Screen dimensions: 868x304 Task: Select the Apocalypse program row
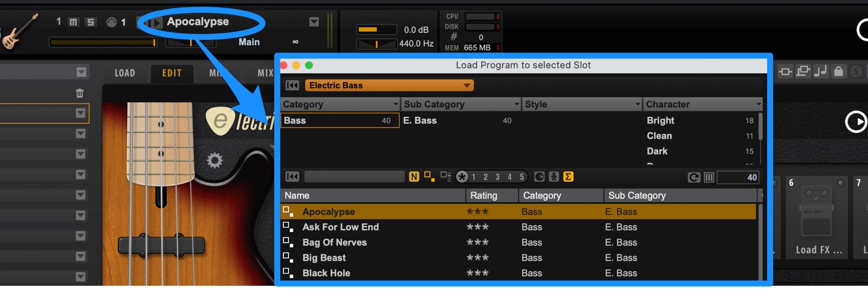518,212
